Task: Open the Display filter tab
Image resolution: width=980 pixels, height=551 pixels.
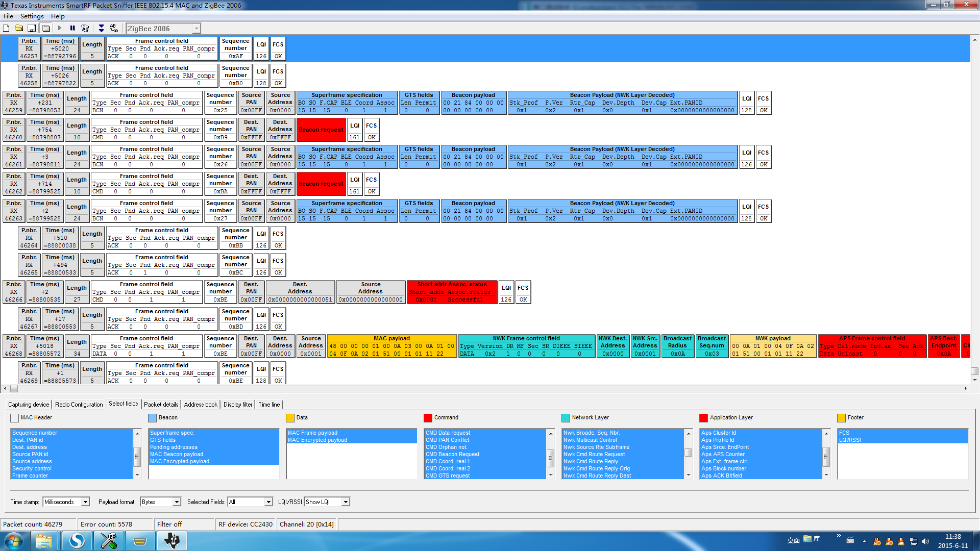Action: [x=238, y=405]
